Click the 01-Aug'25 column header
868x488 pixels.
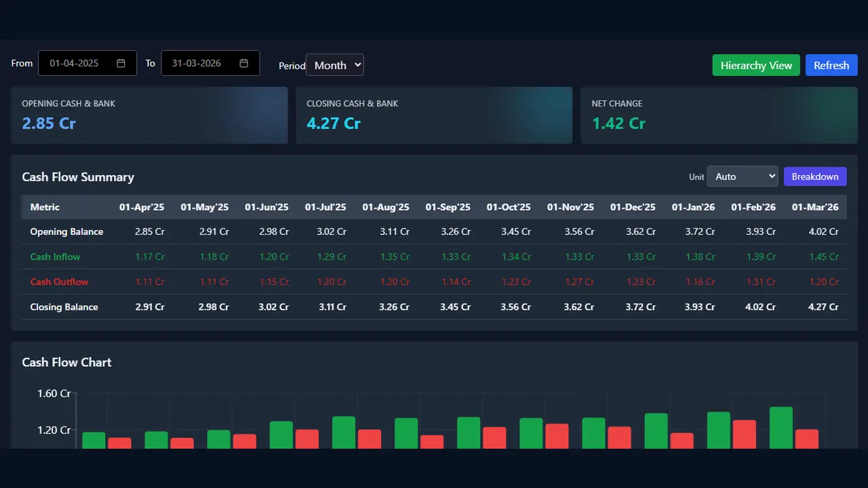tap(386, 207)
